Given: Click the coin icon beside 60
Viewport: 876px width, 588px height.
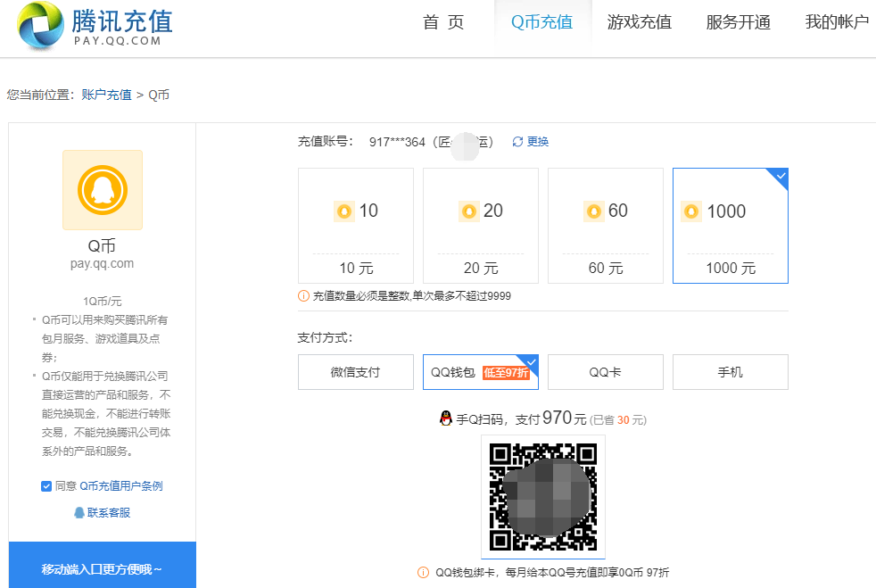Looking at the screenshot, I should pos(594,211).
